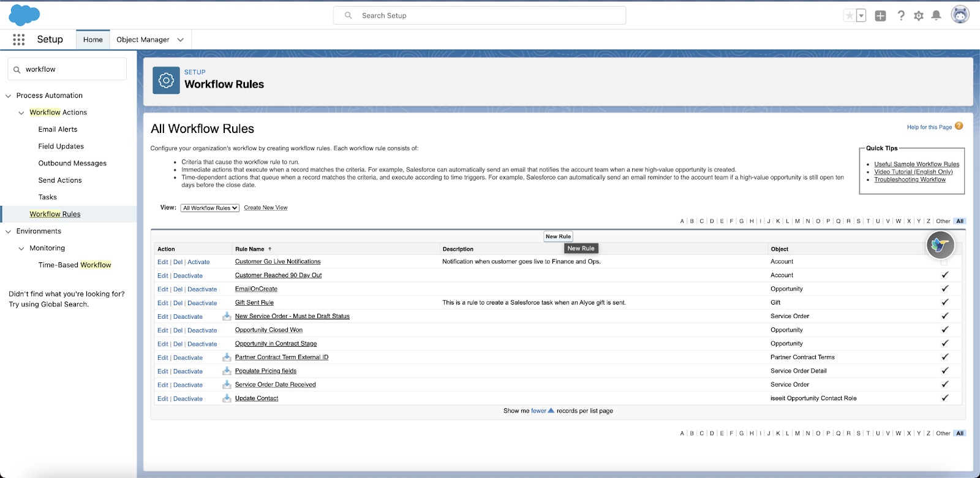Click the Trailhead guidance bird icon
980x478 pixels.
[940, 245]
